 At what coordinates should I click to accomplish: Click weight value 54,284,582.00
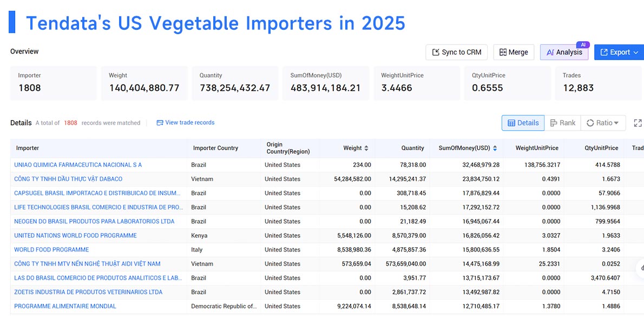[353, 179]
